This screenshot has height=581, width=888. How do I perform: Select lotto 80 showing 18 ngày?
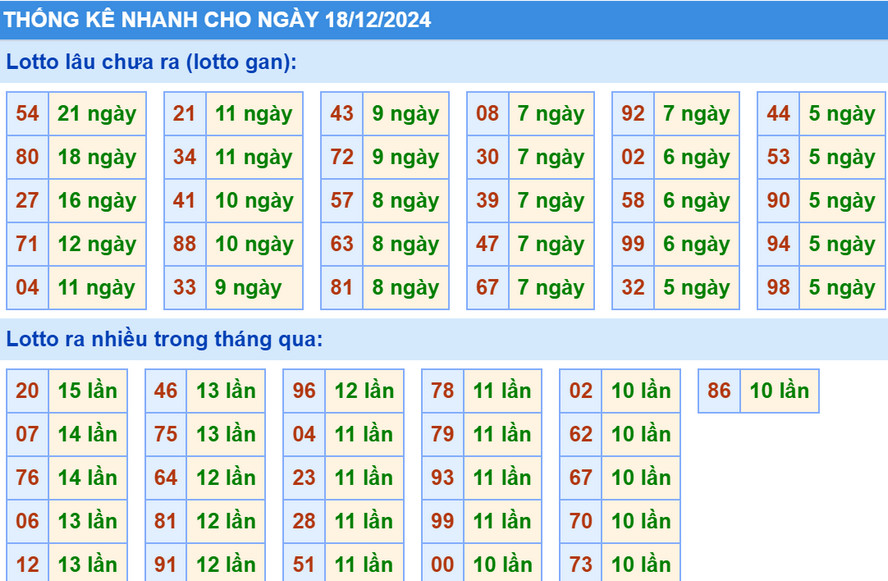click(x=74, y=157)
